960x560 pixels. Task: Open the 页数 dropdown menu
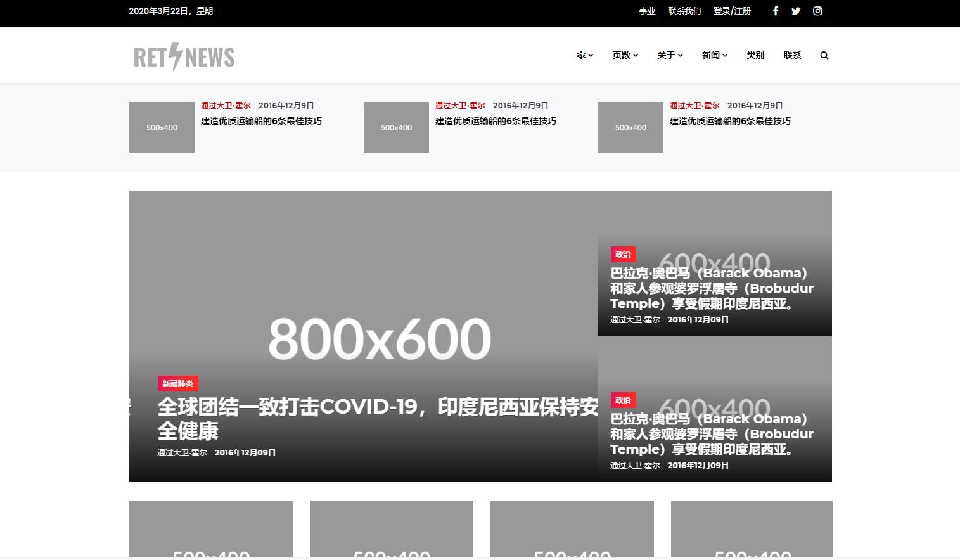[x=624, y=55]
